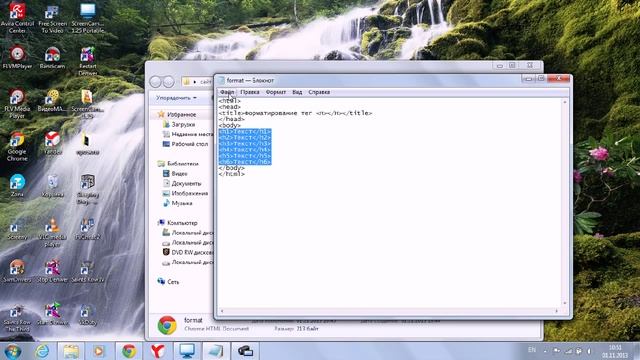Select Библиотеки in Explorer navigation pane
This screenshot has width=640, height=360.
click(x=178, y=164)
